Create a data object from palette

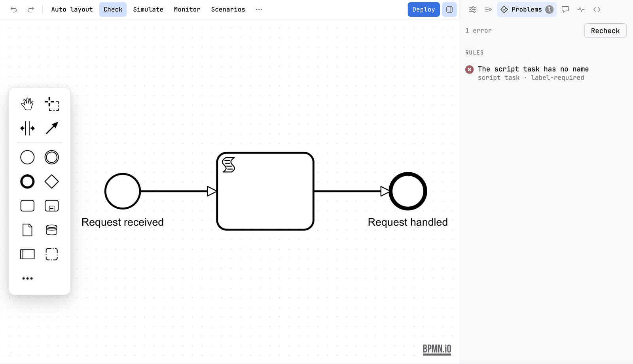click(x=27, y=230)
